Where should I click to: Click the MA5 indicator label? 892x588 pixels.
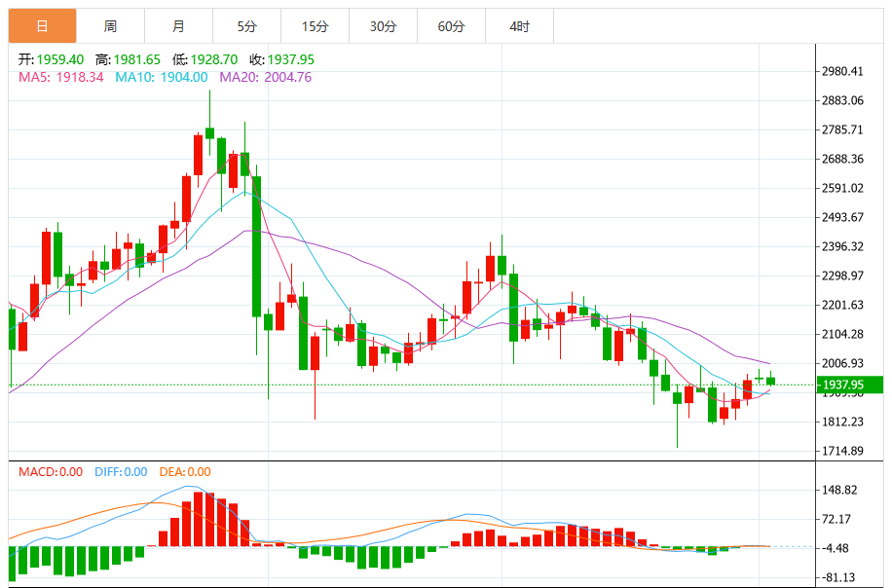61,77
